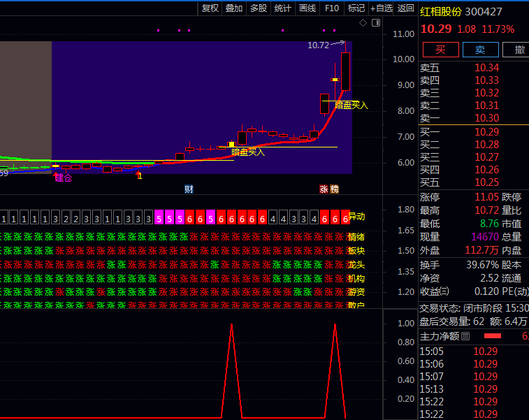Open the F10 company info page
The height and width of the screenshot is (420, 529).
coord(332,8)
